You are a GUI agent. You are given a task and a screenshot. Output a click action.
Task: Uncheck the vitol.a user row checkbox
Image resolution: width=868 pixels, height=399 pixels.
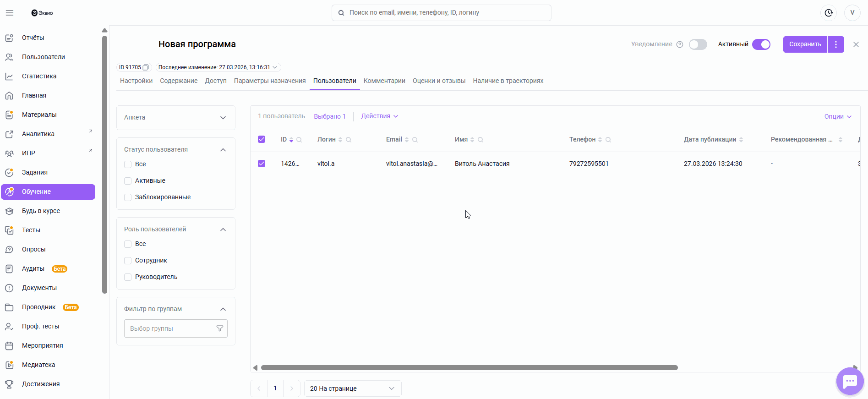click(x=262, y=164)
